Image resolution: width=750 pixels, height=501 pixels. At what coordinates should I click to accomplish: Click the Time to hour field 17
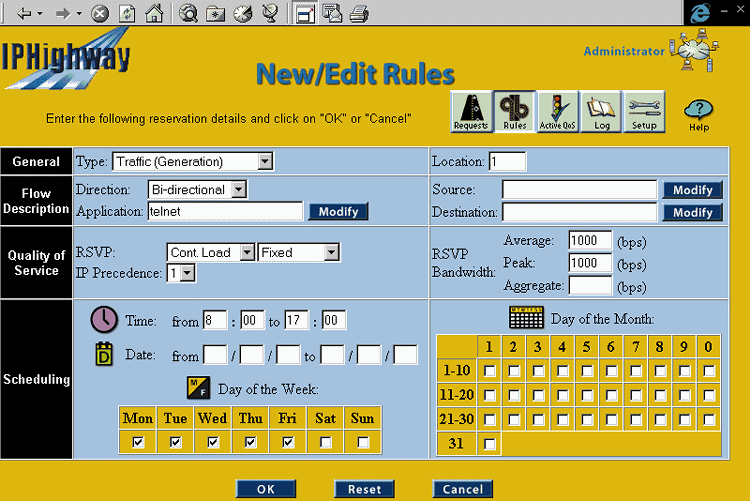point(297,320)
